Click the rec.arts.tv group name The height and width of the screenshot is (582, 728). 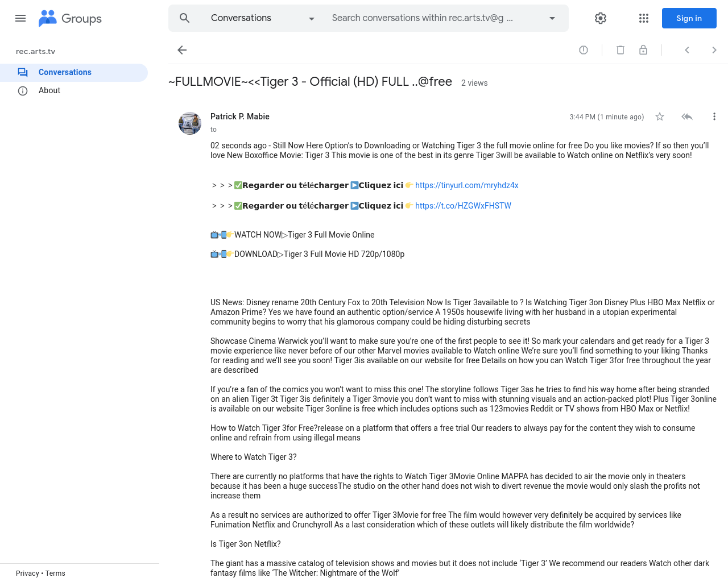(x=35, y=51)
